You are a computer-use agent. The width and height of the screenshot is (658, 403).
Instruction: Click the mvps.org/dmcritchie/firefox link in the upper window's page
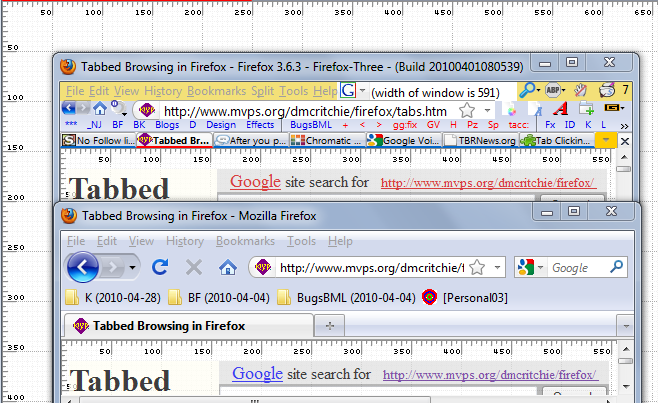tap(489, 183)
